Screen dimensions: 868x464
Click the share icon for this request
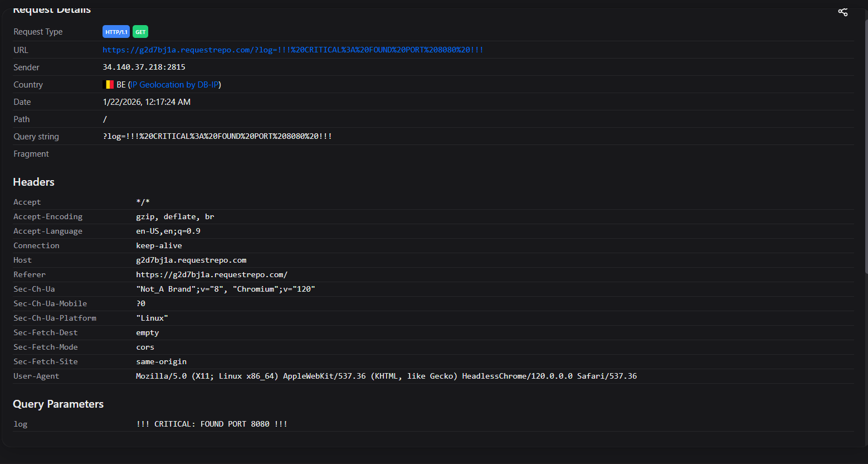843,12
